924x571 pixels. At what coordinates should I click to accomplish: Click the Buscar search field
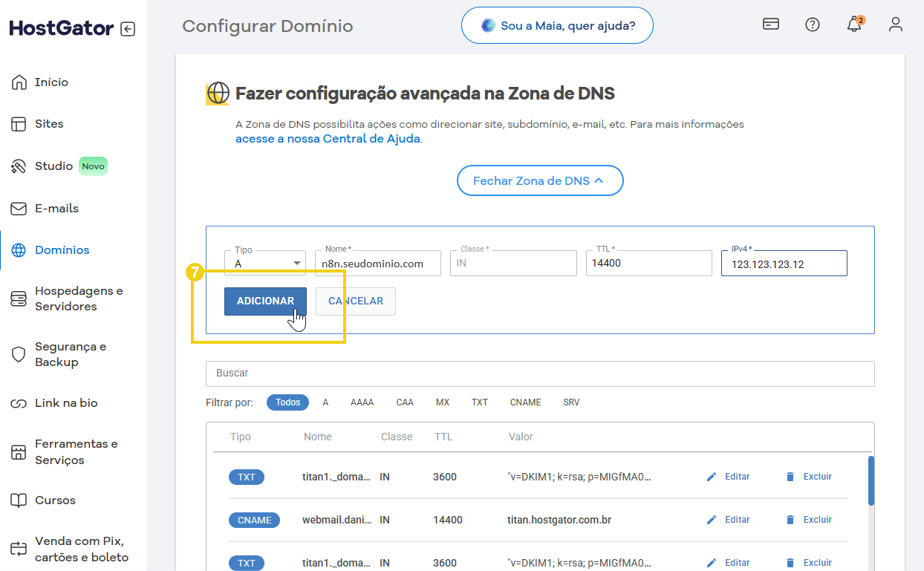pyautogui.click(x=540, y=373)
